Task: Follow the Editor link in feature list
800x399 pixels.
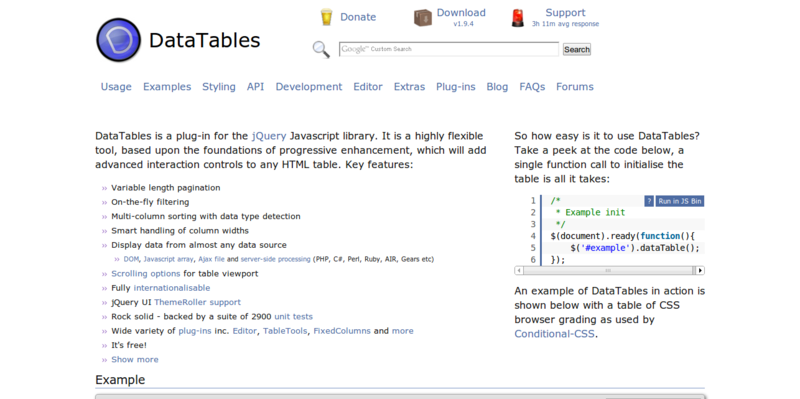Action: coord(245,331)
